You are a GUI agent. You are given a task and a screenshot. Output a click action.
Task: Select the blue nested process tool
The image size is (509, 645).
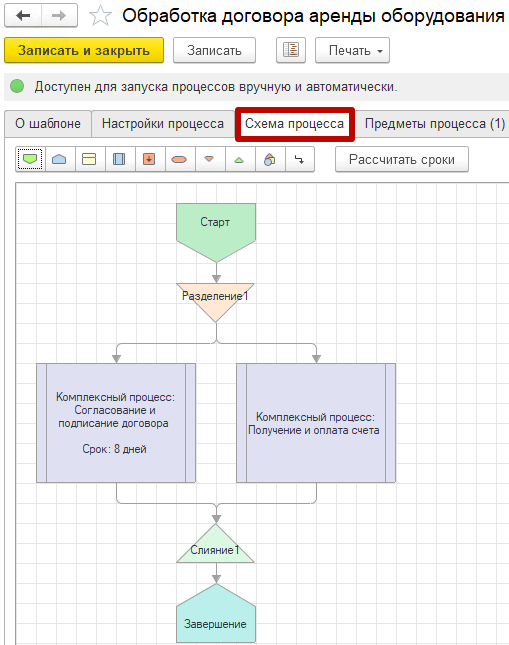coord(119,159)
